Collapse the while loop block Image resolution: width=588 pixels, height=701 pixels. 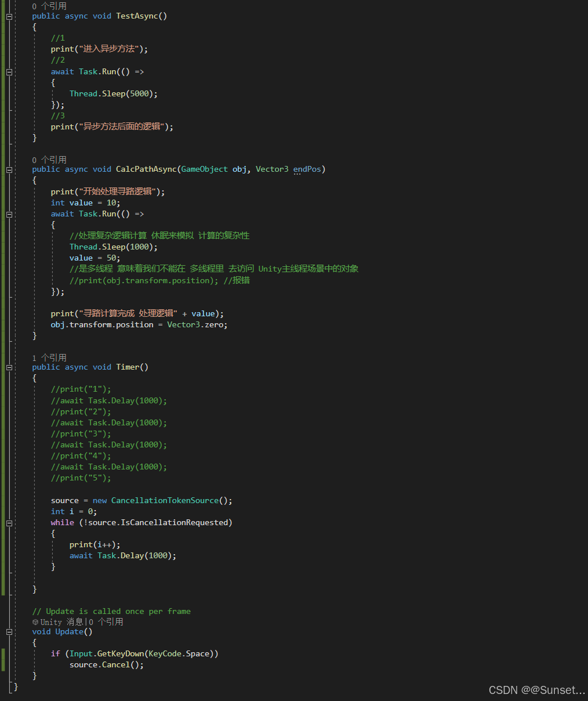(x=9, y=523)
